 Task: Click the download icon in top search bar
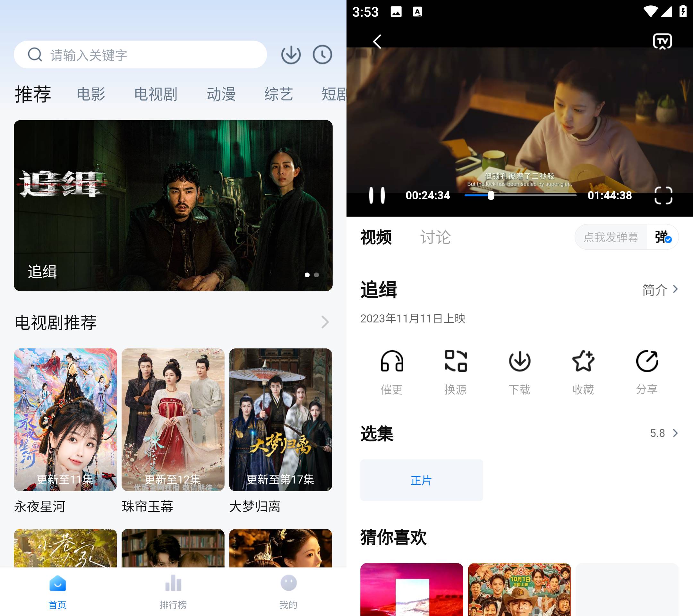[291, 55]
